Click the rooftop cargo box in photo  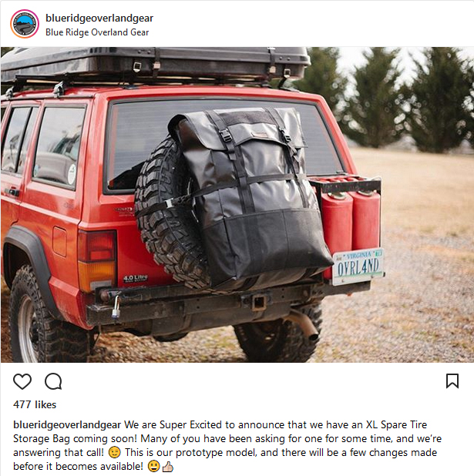[x=155, y=63]
